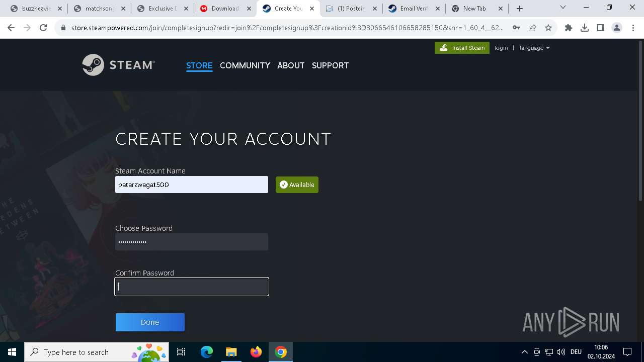Screen dimensions: 644x362
Task: Open Windows Start menu
Action: pos(12,352)
